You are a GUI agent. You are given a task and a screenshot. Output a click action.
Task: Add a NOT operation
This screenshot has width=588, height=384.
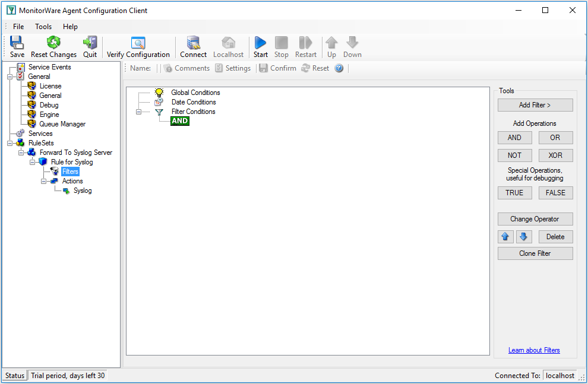coord(514,155)
